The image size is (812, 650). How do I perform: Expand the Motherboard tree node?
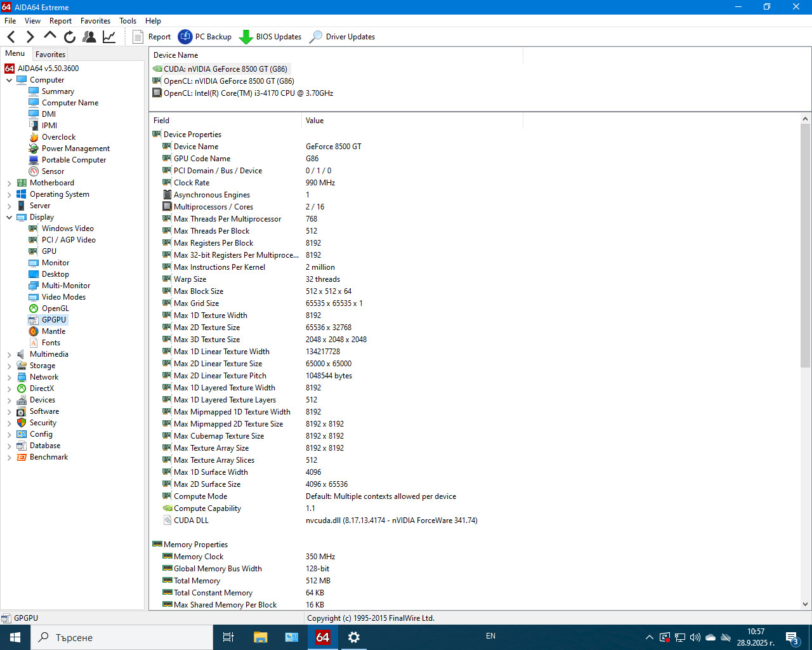point(10,183)
